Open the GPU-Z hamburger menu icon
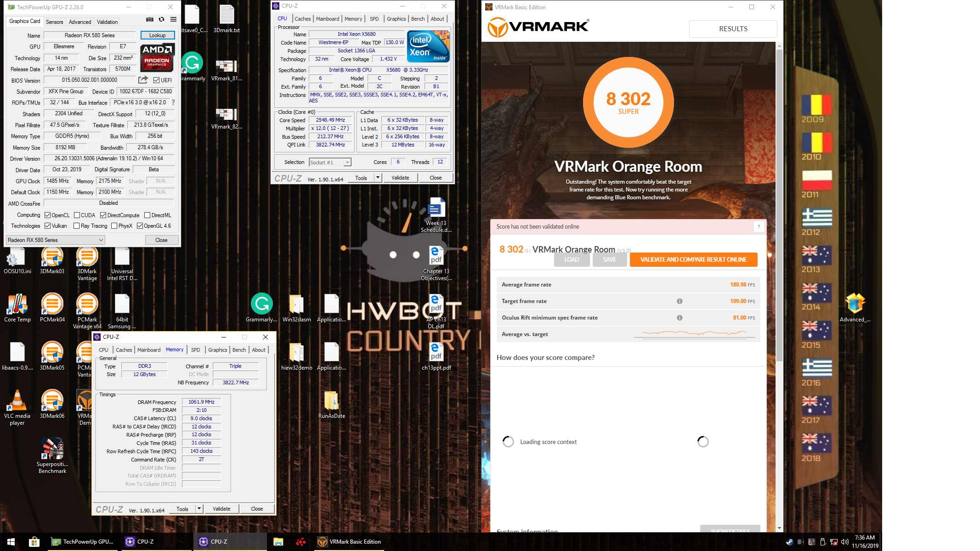The image size is (980, 551). (x=173, y=19)
